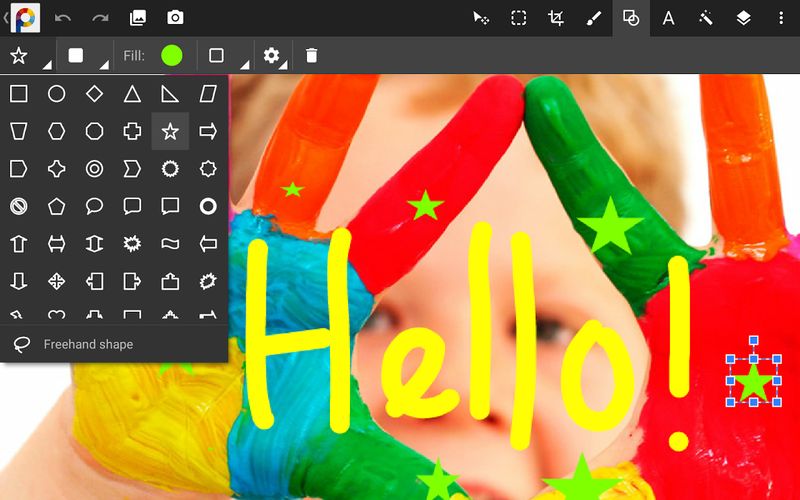Choose the wave flag shape
The width and height of the screenshot is (800, 500).
(170, 244)
